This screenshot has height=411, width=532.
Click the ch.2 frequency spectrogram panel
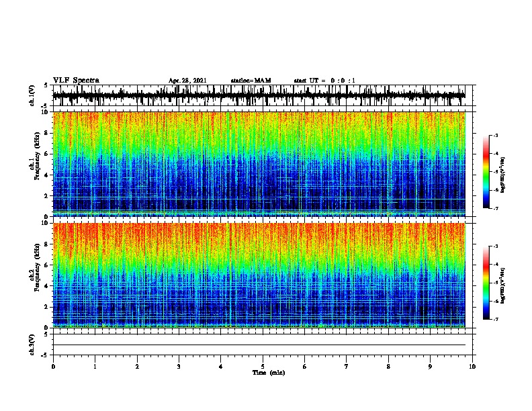(263, 275)
